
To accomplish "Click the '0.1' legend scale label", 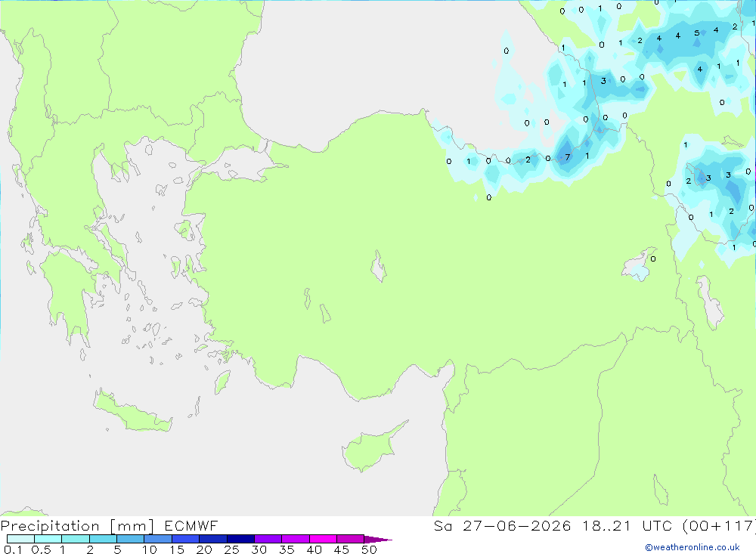I will pyautogui.click(x=13, y=549).
